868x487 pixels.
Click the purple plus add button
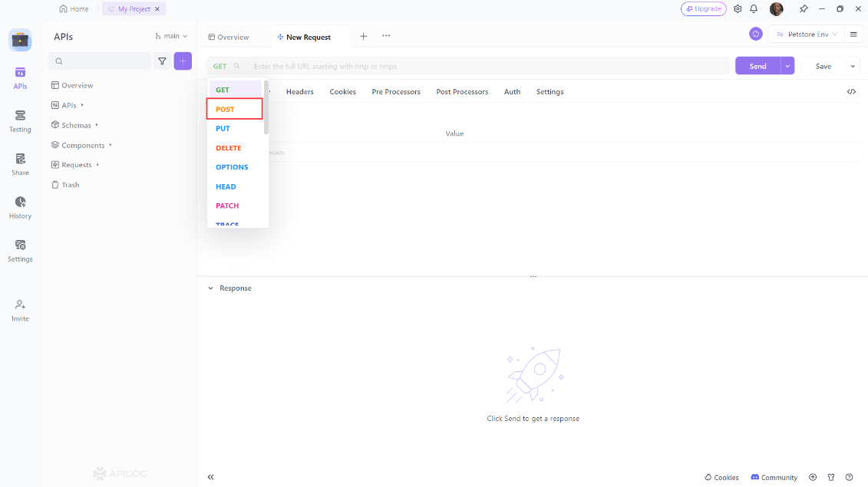pos(183,61)
